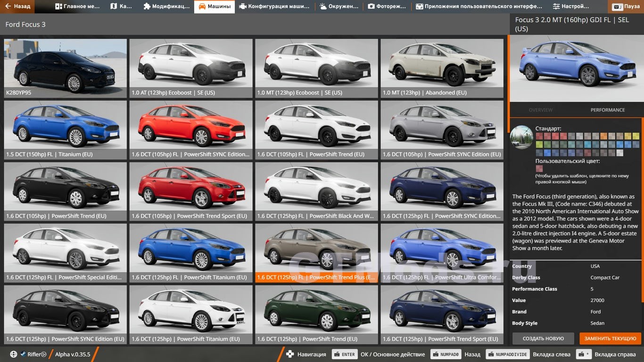Select the 1.0 MT (123hp) Abandoned (EU) car
The width and height of the screenshot is (644, 362).
tap(442, 68)
